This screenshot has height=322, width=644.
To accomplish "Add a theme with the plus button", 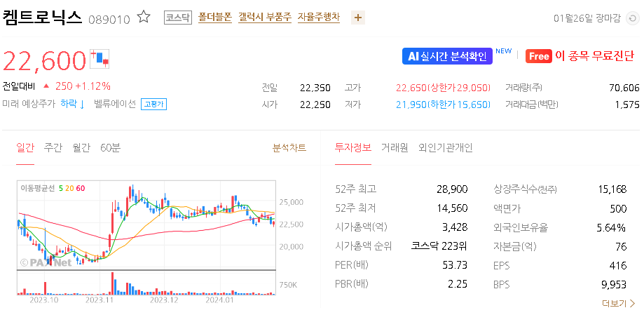I will 357,18.
